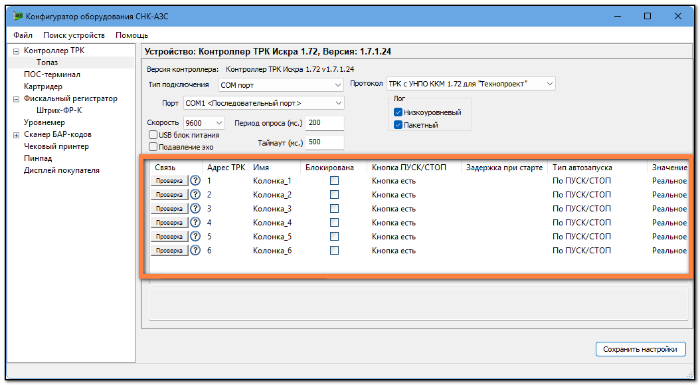Click the Колонка_1 name cell

point(272,180)
